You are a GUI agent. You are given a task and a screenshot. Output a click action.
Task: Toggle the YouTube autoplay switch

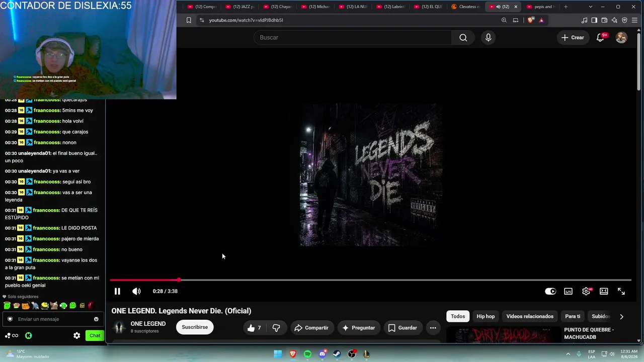[x=550, y=291]
